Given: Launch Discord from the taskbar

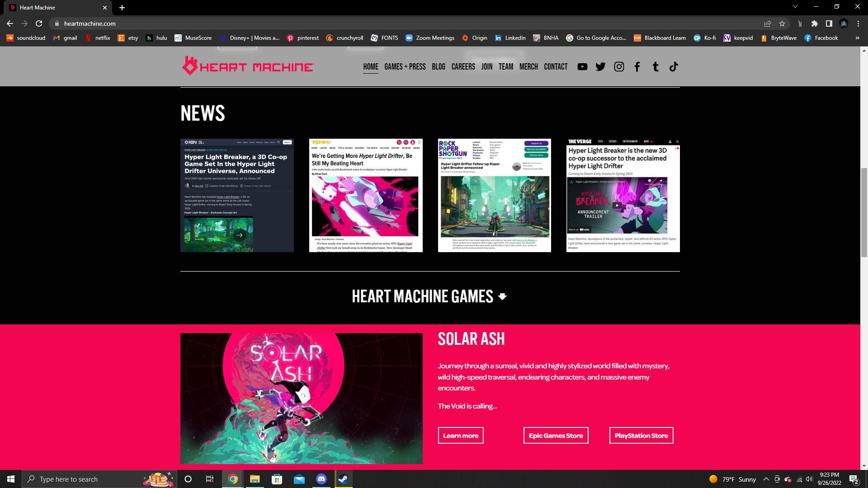Looking at the screenshot, I should coord(321,479).
